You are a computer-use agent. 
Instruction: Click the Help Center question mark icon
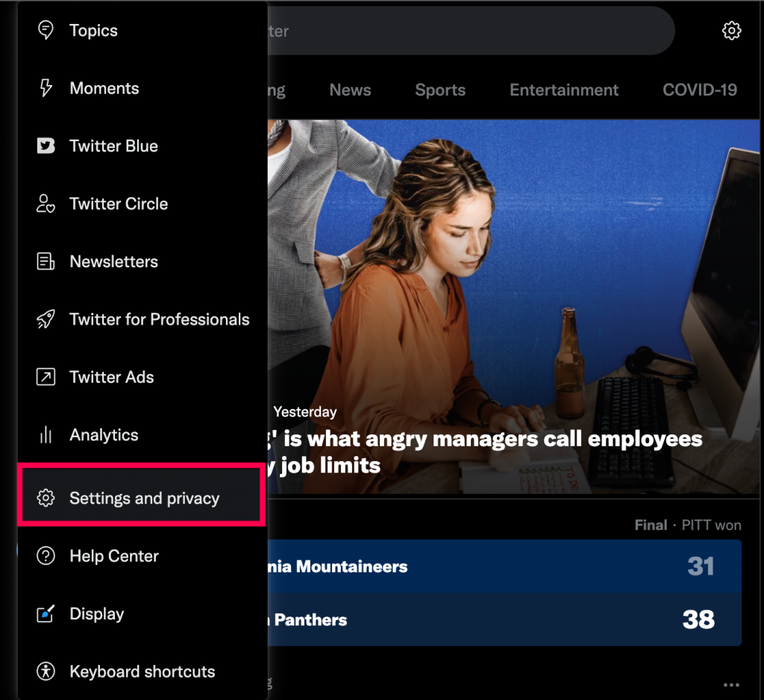click(x=46, y=556)
